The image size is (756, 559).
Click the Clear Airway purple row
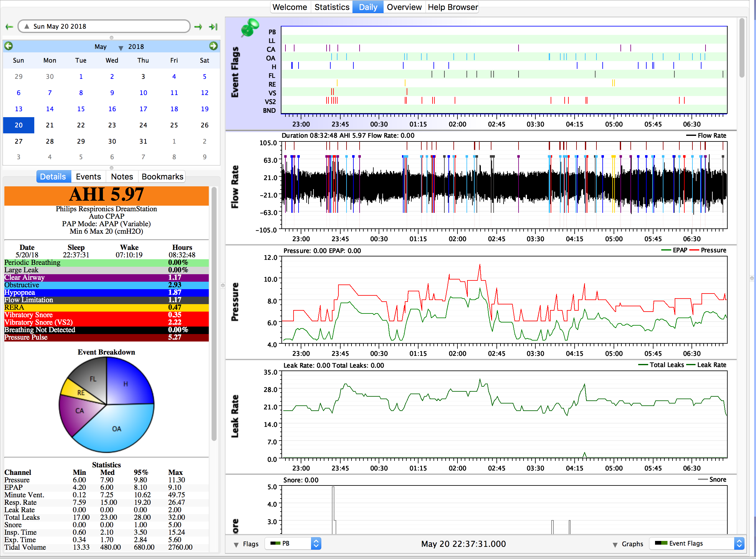[106, 277]
